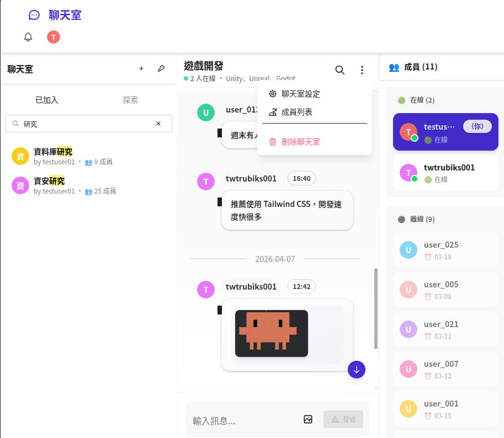The width and height of the screenshot is (504, 438).
Task: Click the chat bubble logo icon
Action: click(x=34, y=15)
